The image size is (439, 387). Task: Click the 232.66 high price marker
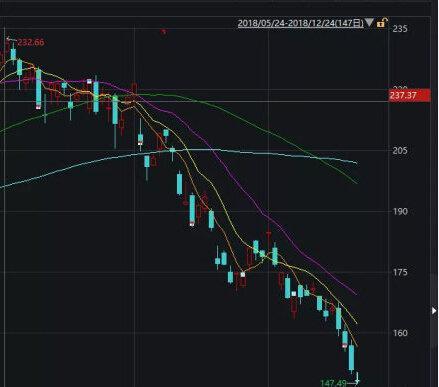pos(30,42)
